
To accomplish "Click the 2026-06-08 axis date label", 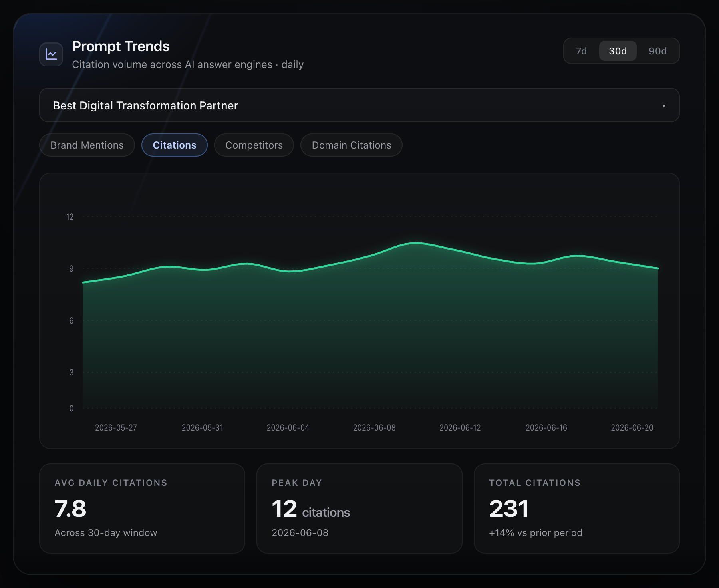I will (x=374, y=427).
